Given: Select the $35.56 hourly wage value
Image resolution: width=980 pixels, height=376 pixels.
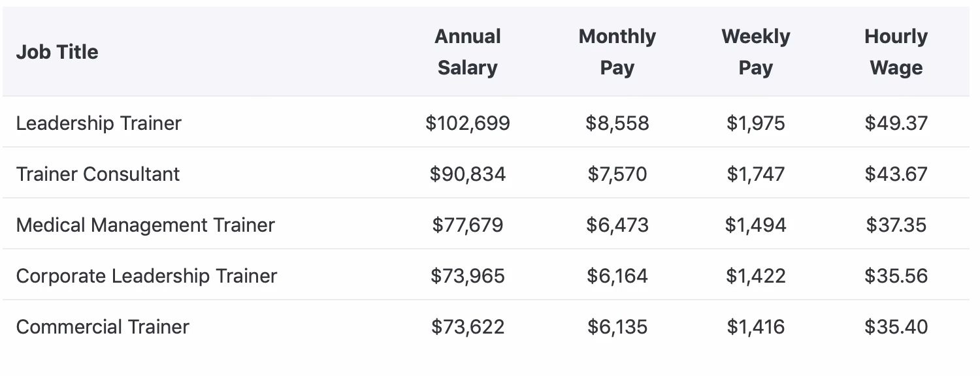Looking at the screenshot, I should coord(896,275).
